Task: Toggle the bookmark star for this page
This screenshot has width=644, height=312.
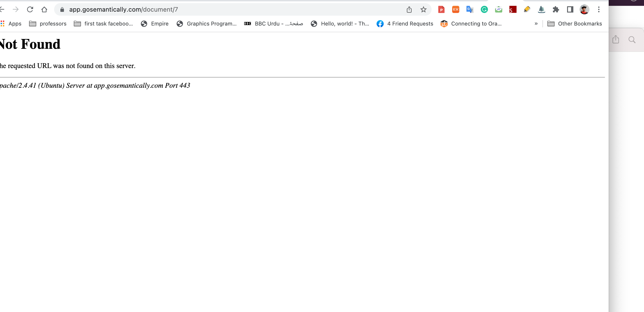Action: point(424,9)
